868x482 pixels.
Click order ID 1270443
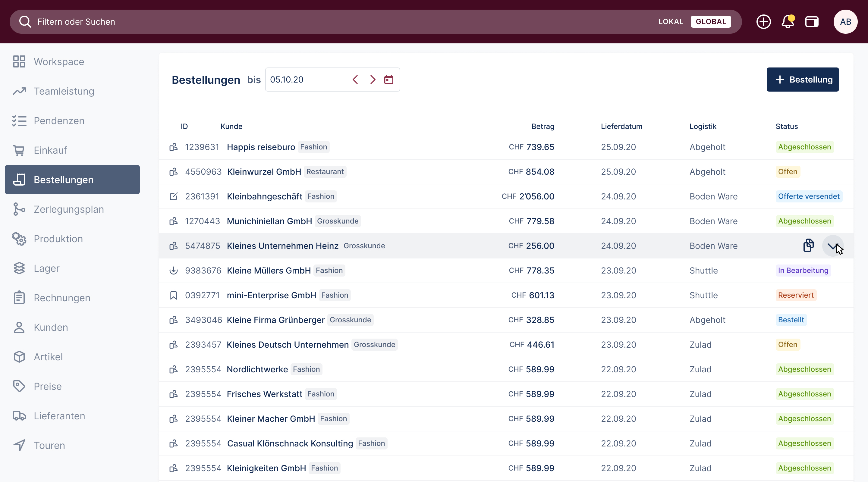click(x=202, y=221)
